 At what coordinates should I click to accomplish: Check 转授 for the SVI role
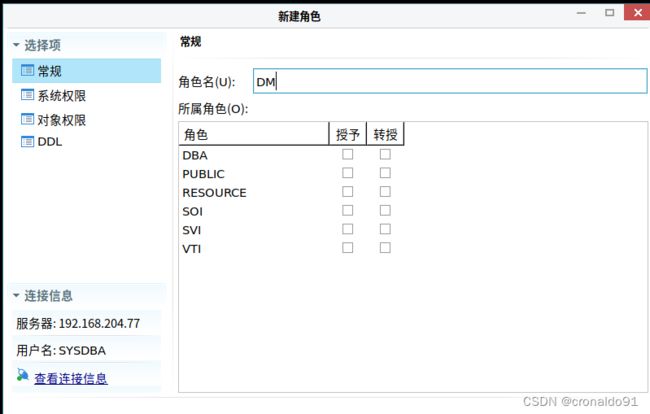coord(385,229)
